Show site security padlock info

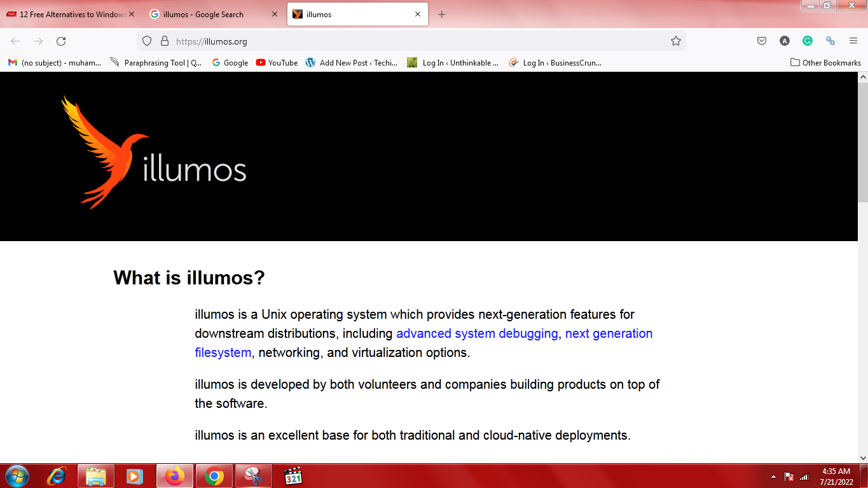[165, 41]
